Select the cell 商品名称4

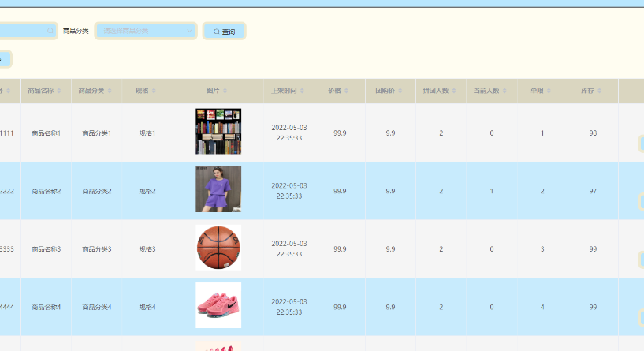(x=46, y=307)
